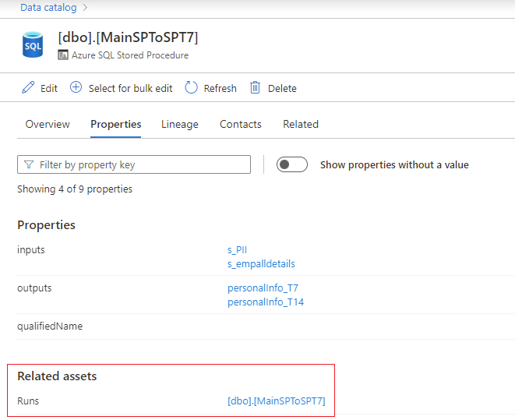Click the breadcrumb chevron after Data catalog
The height and width of the screenshot is (420, 515).
85,8
